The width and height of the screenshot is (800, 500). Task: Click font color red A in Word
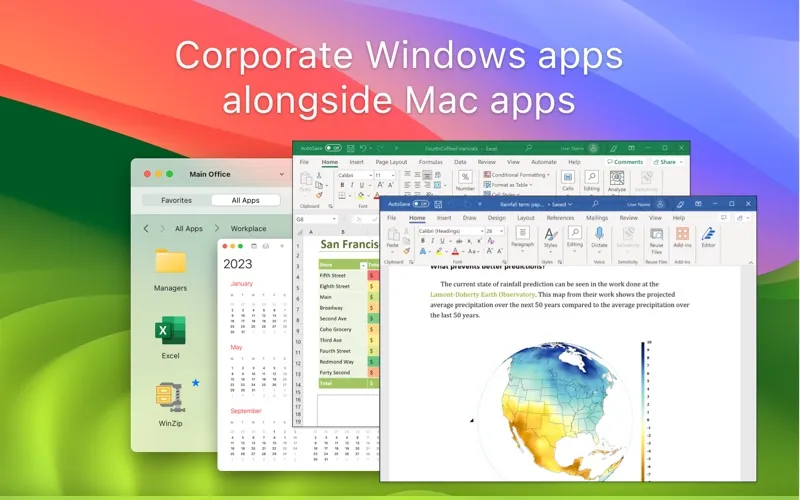(455, 251)
